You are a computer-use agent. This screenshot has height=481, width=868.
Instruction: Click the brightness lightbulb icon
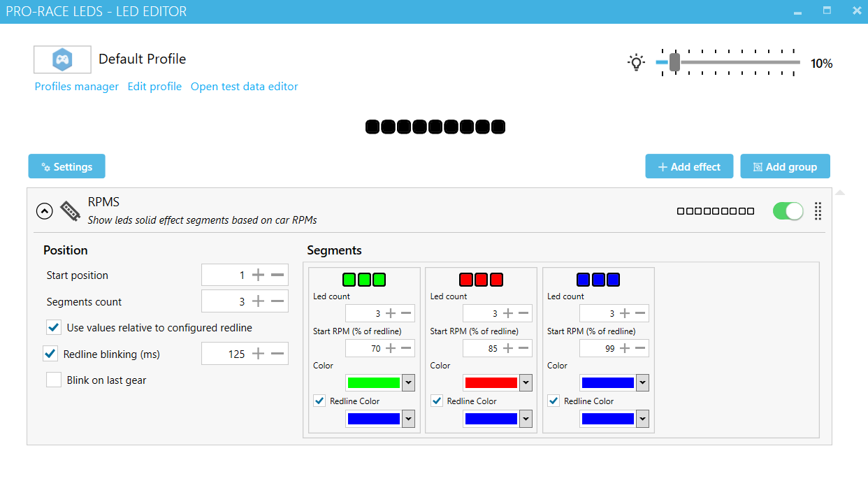[x=635, y=63]
